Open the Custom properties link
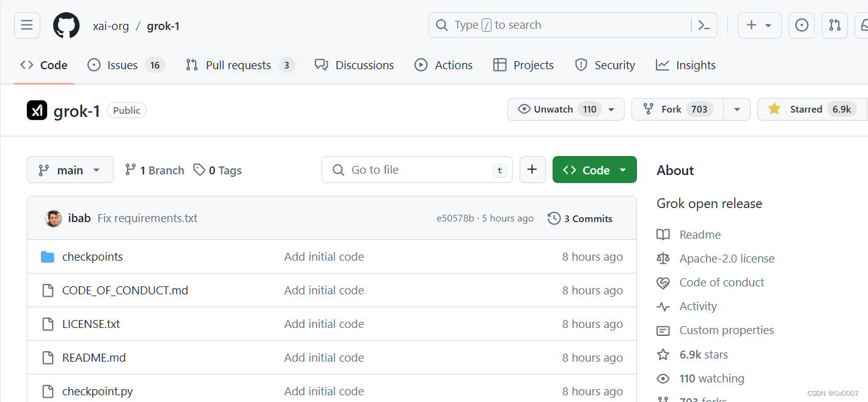The height and width of the screenshot is (402, 868). pos(727,330)
